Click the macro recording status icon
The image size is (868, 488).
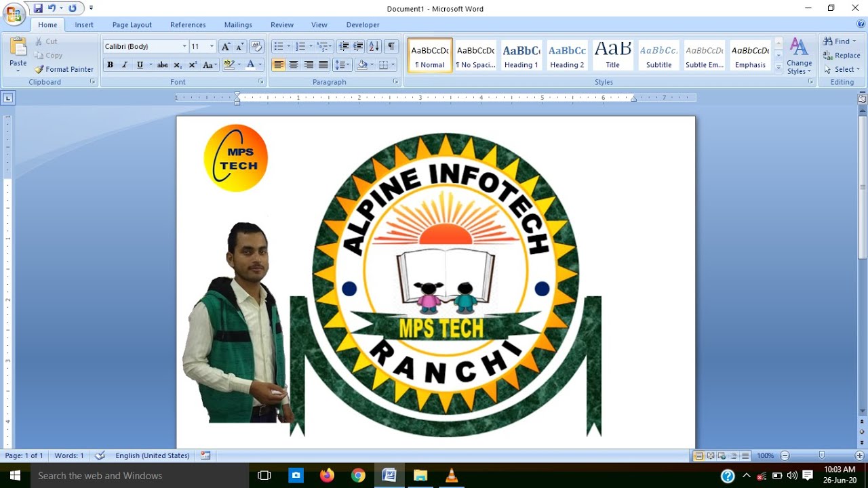pyautogui.click(x=205, y=455)
